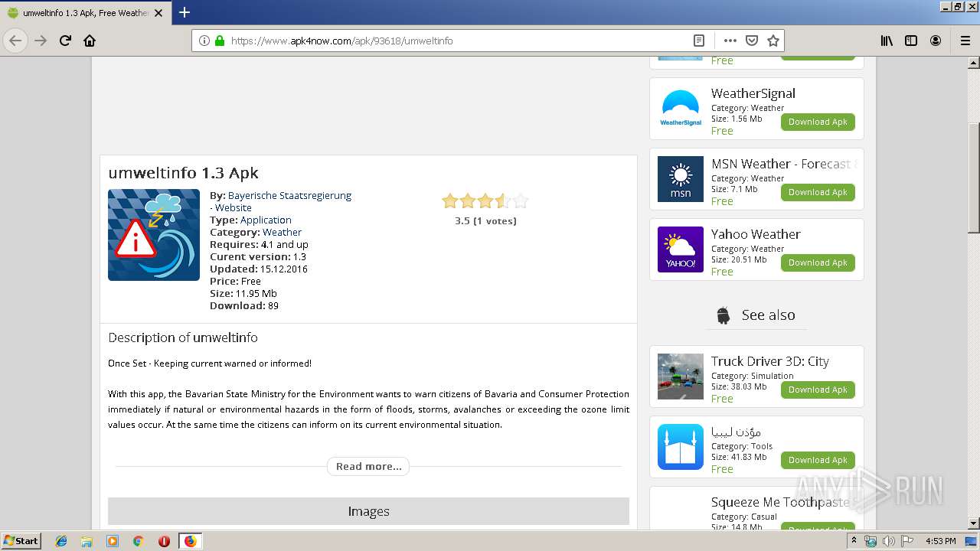Open the Weather category link
The height and width of the screenshot is (551, 980).
coord(282,232)
